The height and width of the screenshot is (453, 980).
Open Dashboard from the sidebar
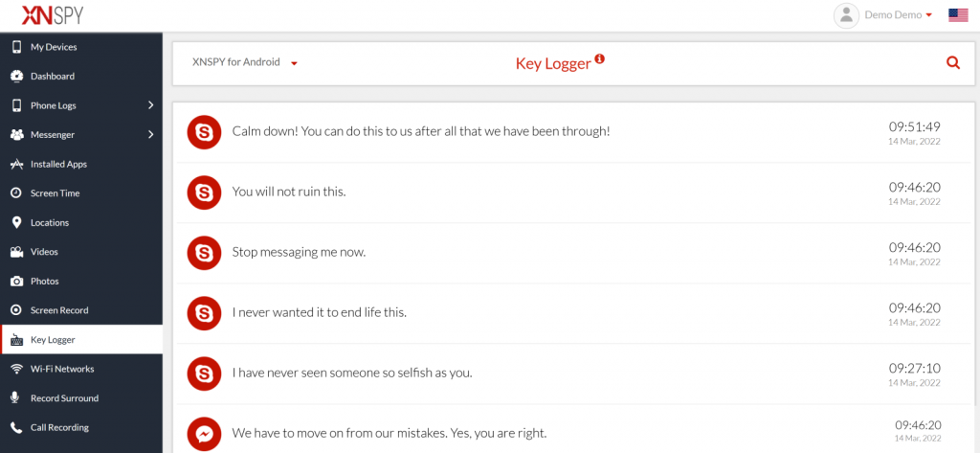tap(53, 76)
